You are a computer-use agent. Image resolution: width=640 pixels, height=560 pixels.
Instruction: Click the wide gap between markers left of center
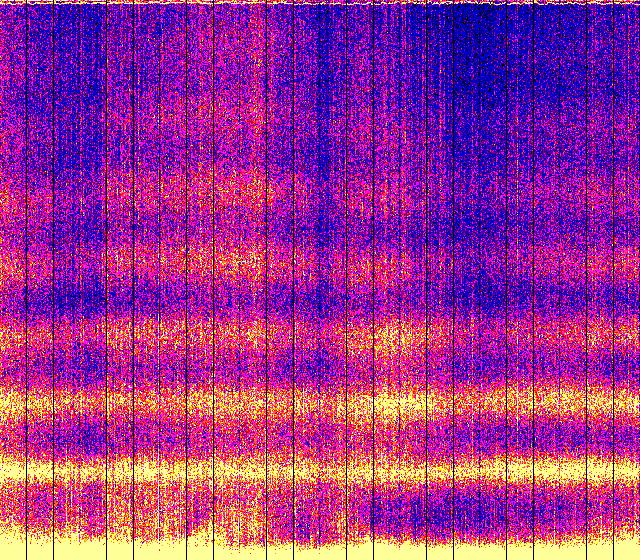240,300
